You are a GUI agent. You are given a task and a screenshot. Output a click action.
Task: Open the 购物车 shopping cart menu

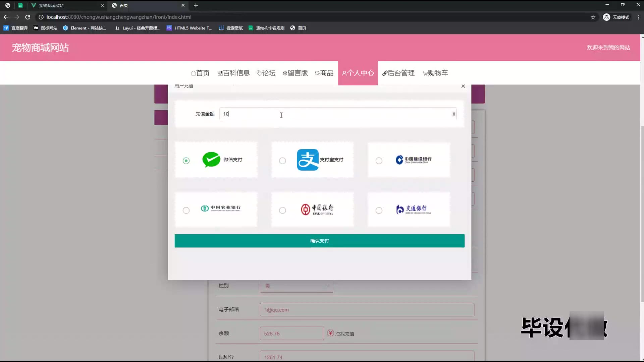click(x=435, y=73)
